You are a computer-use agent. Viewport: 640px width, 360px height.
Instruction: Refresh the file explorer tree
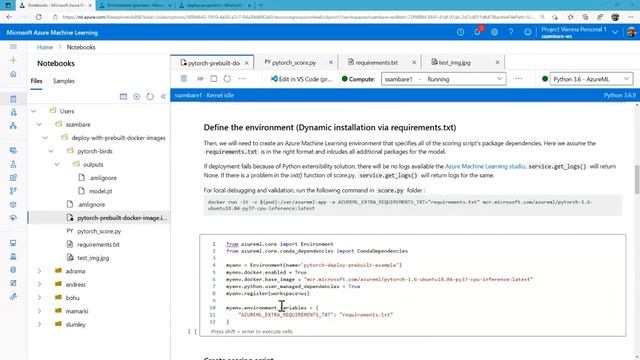pos(150,96)
